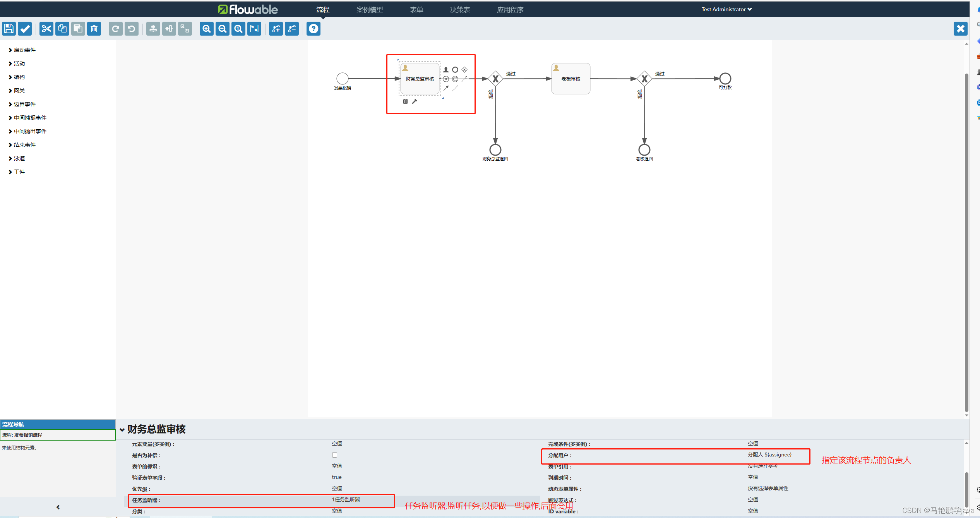The width and height of the screenshot is (980, 518).
Task: Add a bend point to sequence flow
Action: coord(276,29)
